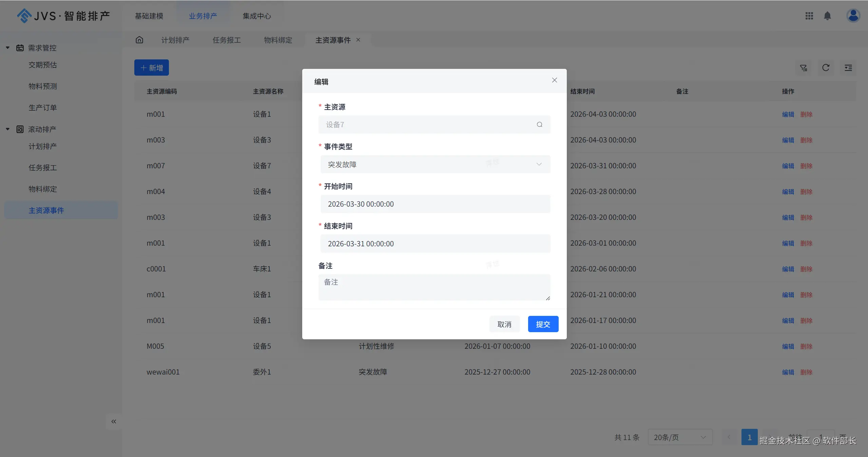Switch to the 基础建模 top menu

(x=149, y=16)
